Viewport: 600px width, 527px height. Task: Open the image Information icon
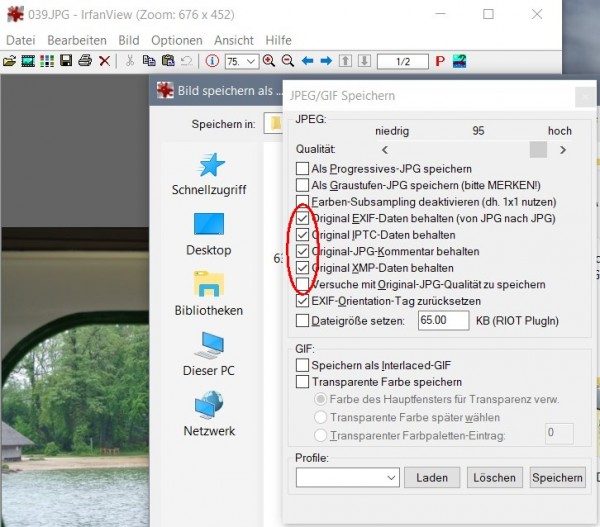212,61
